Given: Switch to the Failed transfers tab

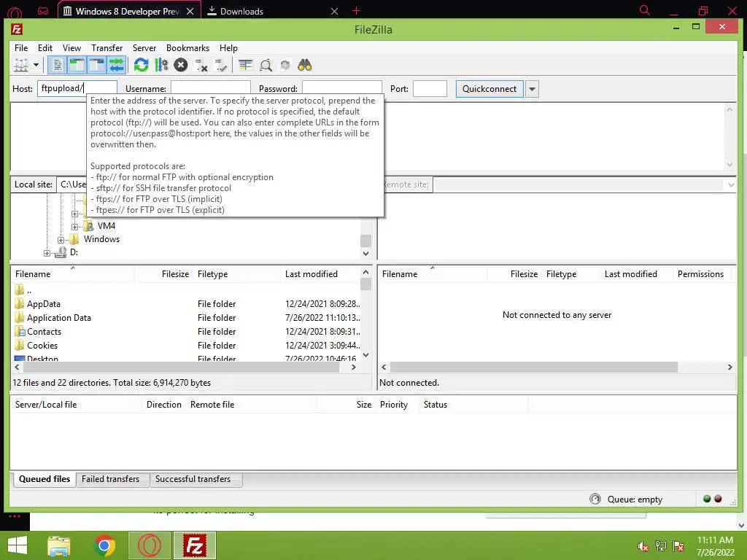Looking at the screenshot, I should 111,479.
